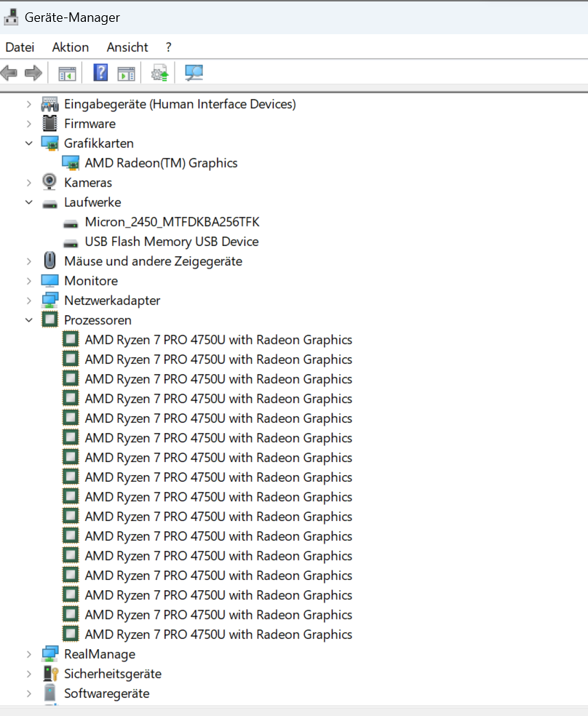
Task: Click the mouse icon for Mäuse und andere Zeigegeräte
Action: pos(49,260)
